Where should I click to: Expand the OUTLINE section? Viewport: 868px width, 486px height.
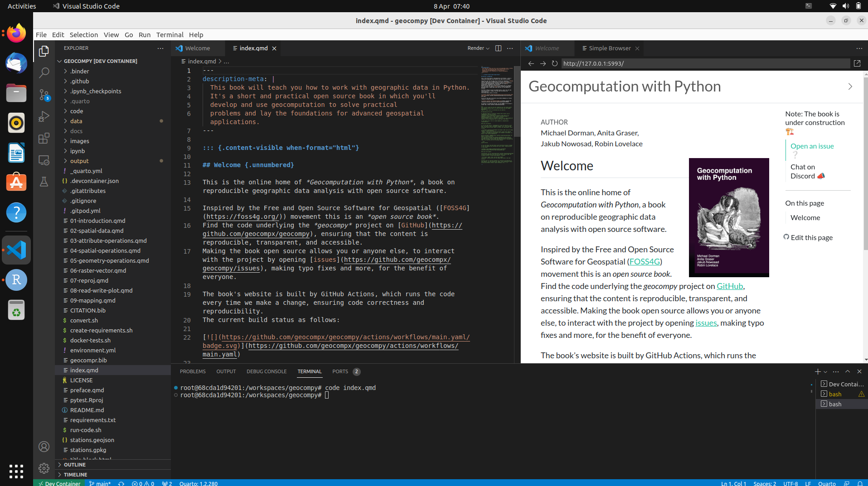pyautogui.click(x=75, y=465)
